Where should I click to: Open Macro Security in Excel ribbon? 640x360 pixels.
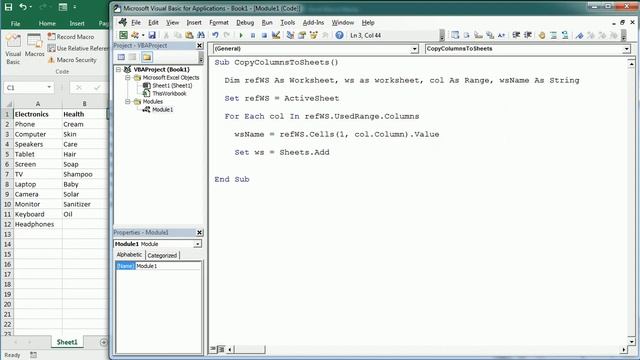[72, 60]
